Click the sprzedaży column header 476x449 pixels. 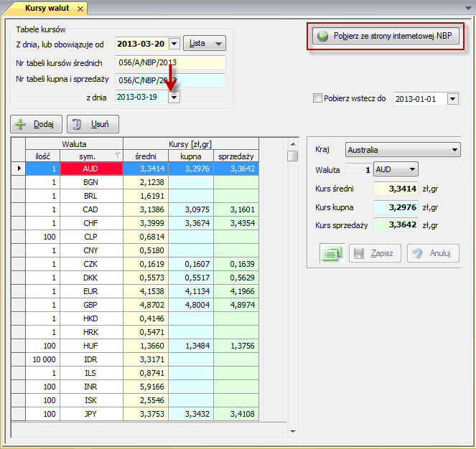tap(236, 156)
